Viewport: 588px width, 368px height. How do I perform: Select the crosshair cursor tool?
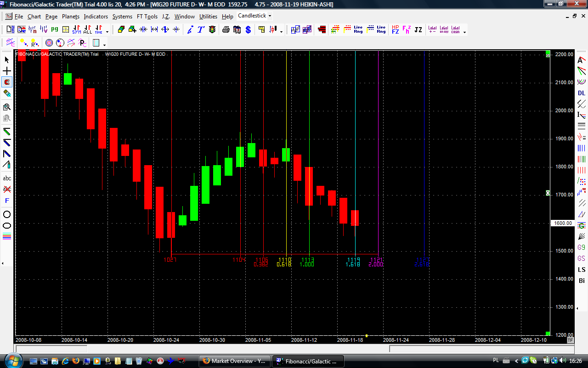tap(7, 71)
